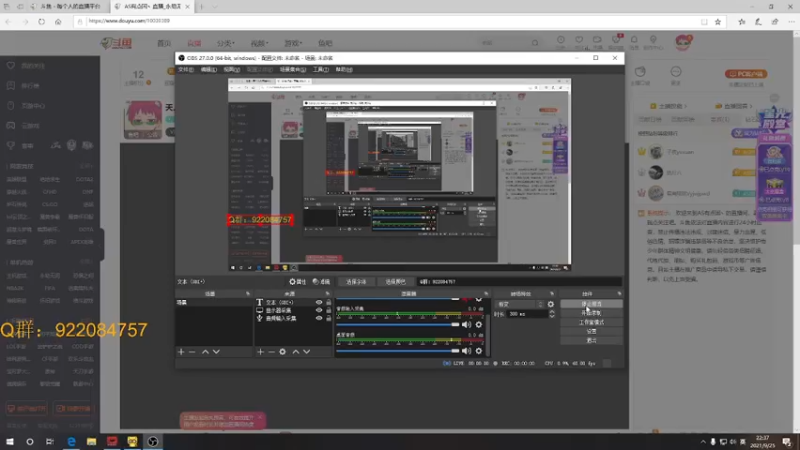The width and height of the screenshot is (800, 450).
Task: Click the text field showing Q群 in source toolbar
Action: (519, 282)
